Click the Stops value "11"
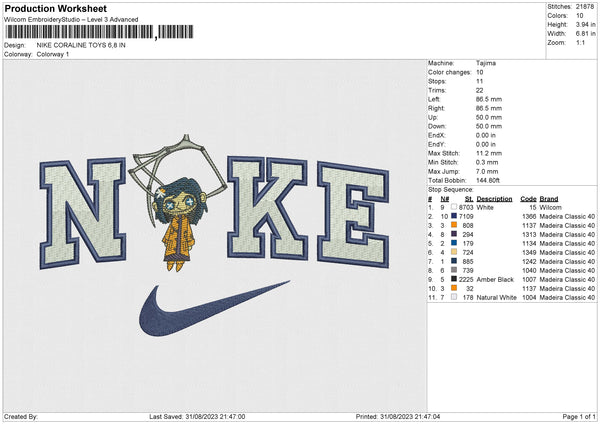This screenshot has width=600, height=424. point(479,81)
